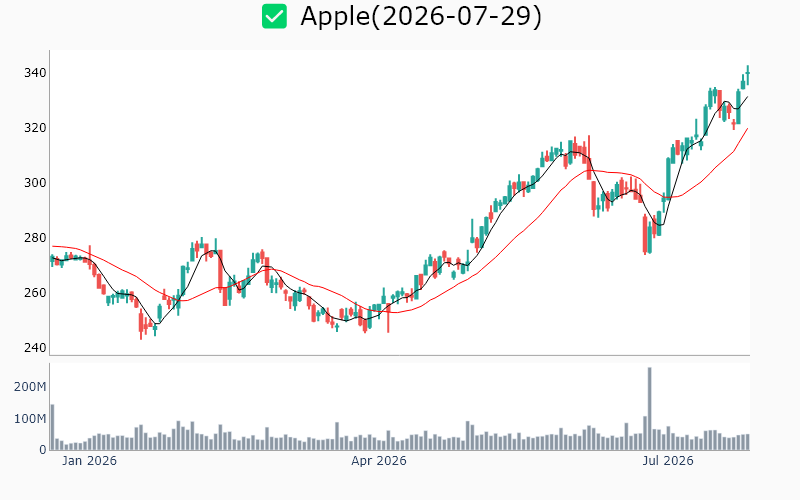Click the 280 price axis label
Viewport: 800px width, 500px height.
35,238
